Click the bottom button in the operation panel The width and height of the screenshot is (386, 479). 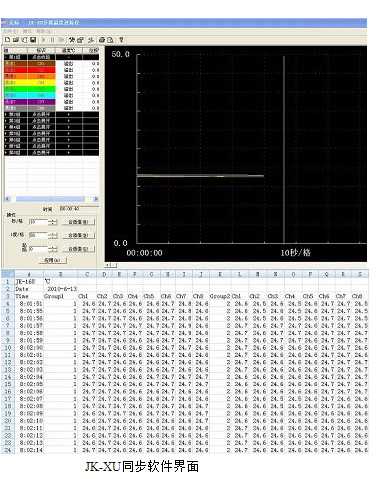pos(53,260)
